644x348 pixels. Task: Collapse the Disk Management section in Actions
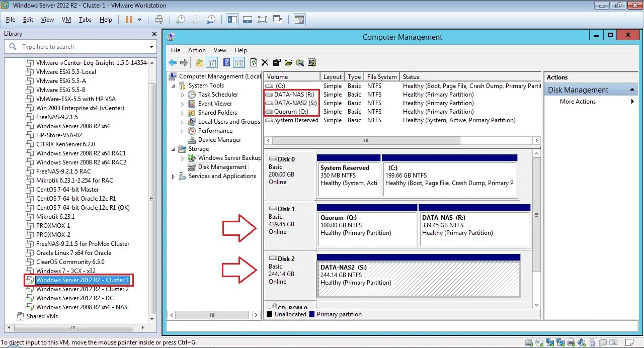point(633,90)
